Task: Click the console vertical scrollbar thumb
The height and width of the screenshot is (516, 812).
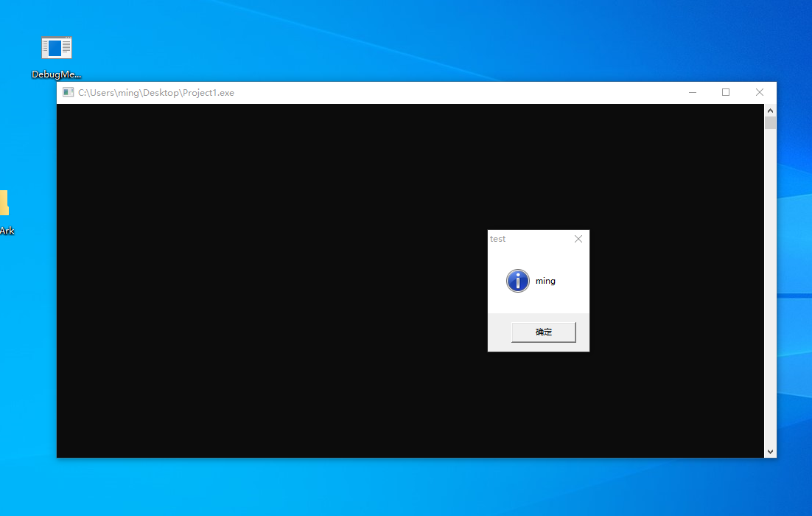Action: [770, 122]
